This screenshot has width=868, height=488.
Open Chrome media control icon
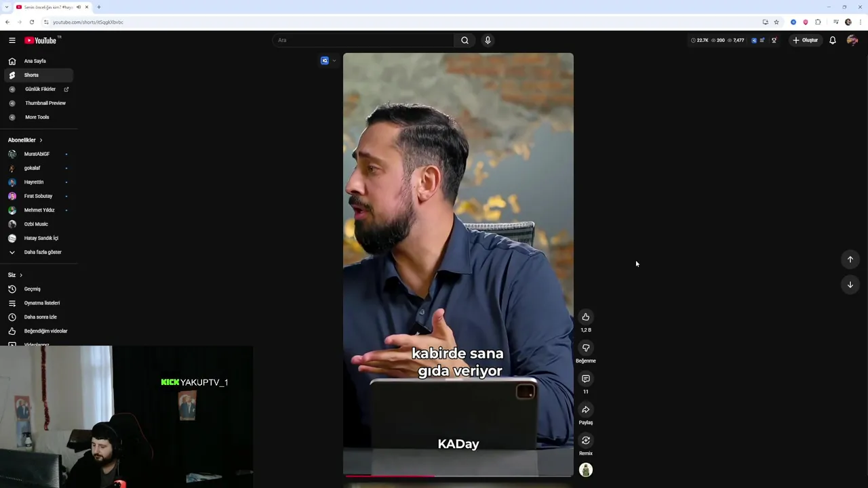[836, 22]
